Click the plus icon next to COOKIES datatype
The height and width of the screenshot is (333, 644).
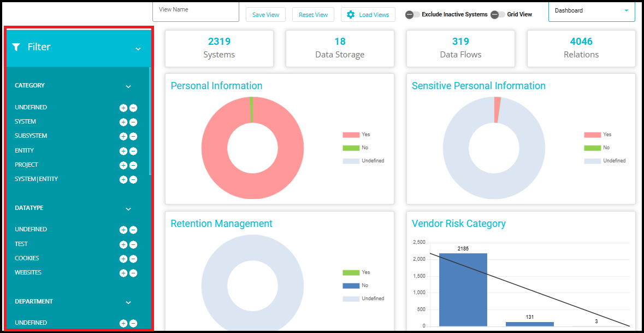[123, 259]
